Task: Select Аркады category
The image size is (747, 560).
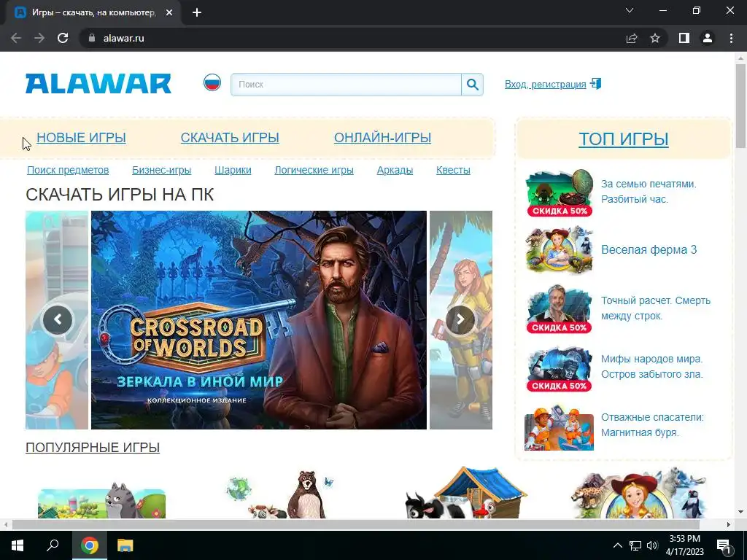Action: (x=395, y=170)
